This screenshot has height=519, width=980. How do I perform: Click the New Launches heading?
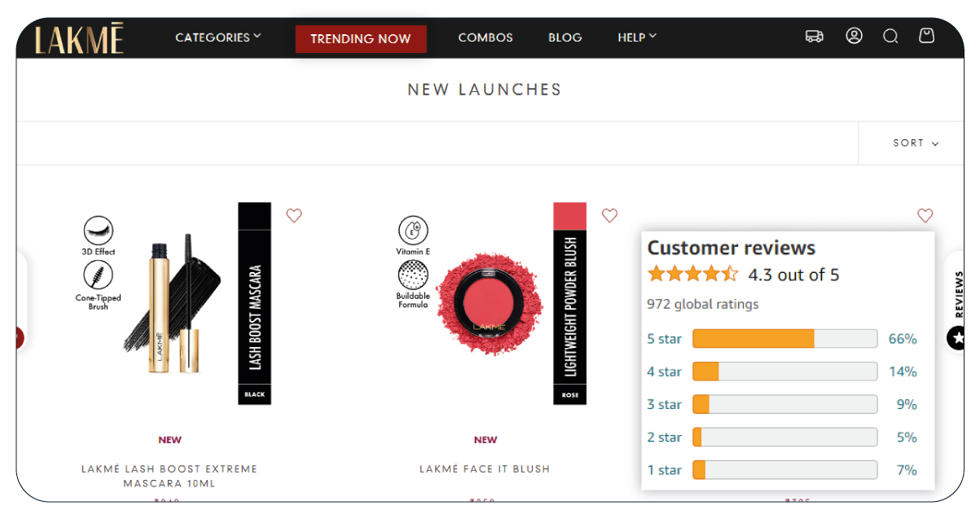(485, 90)
